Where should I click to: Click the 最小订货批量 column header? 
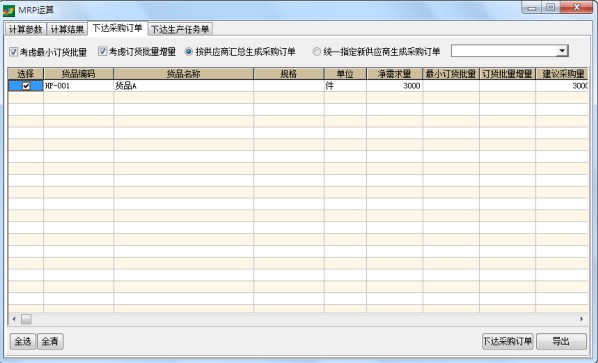[451, 74]
